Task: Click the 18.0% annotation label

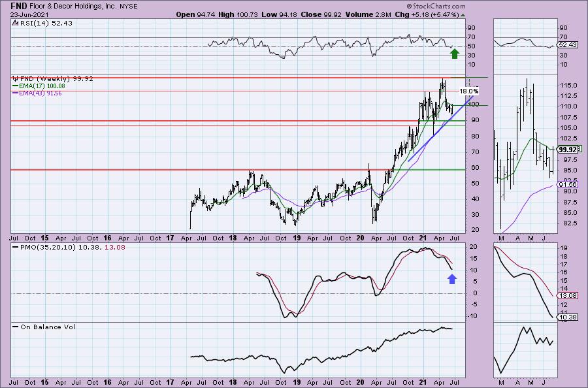Action: (x=468, y=91)
